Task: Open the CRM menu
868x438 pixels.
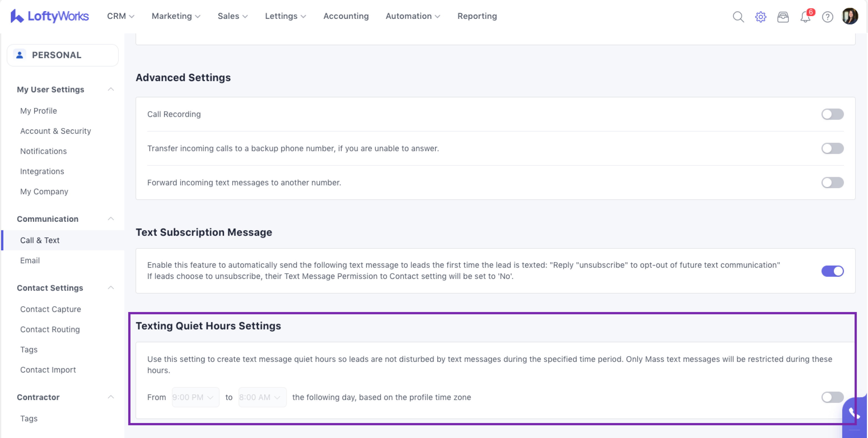Action: (x=120, y=16)
